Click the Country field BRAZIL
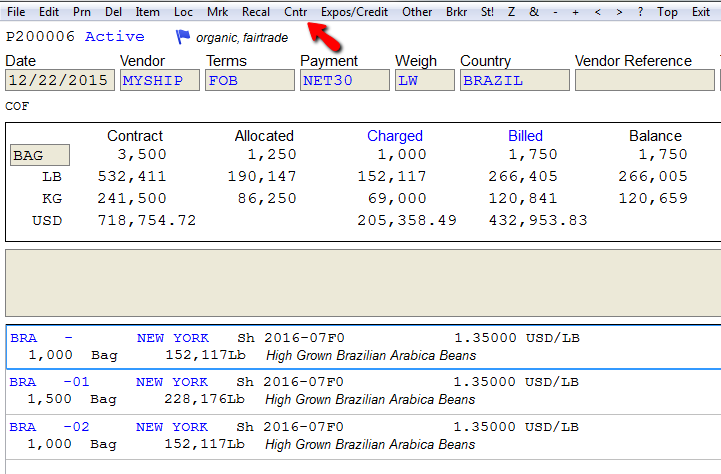 pyautogui.click(x=515, y=80)
